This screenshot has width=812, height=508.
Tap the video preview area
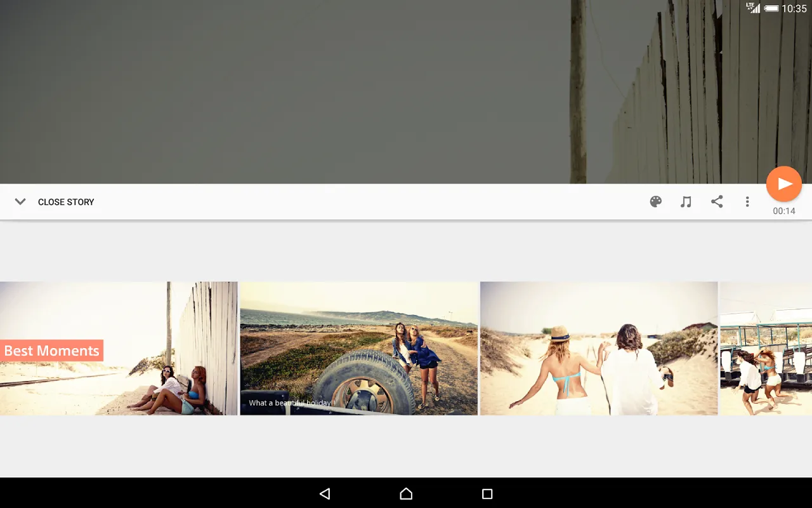tap(406, 92)
